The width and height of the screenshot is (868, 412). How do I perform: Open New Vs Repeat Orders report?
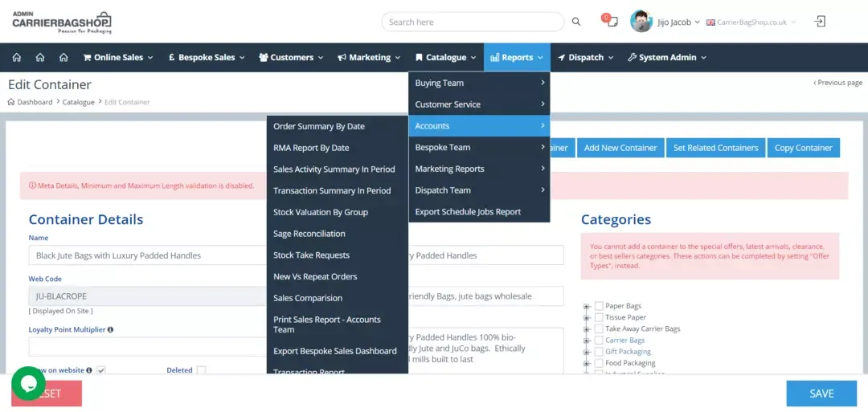point(337,276)
